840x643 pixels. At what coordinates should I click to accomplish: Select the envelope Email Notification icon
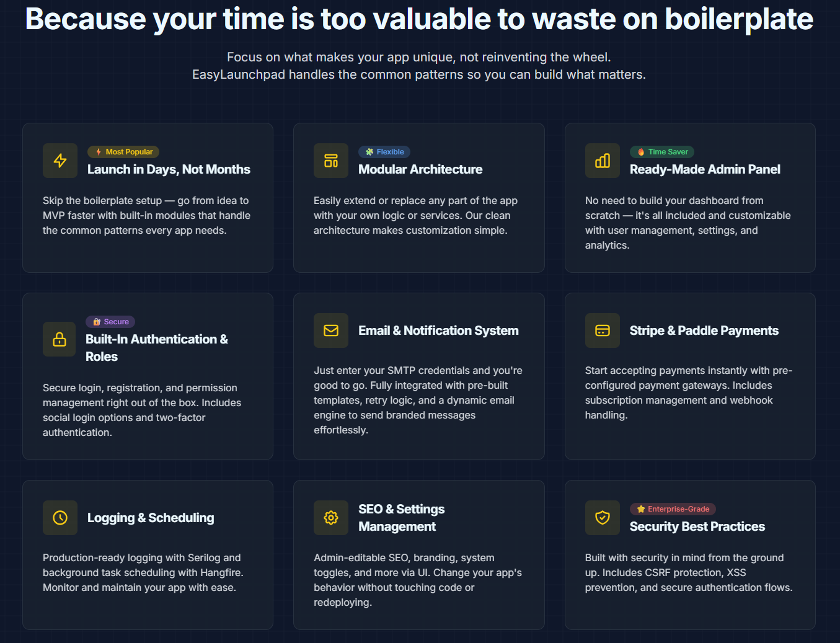tap(331, 330)
